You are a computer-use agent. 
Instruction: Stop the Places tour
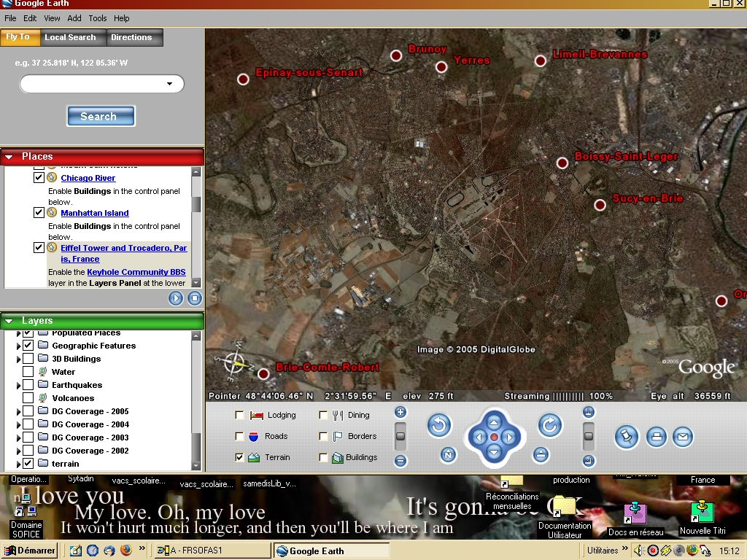(194, 298)
